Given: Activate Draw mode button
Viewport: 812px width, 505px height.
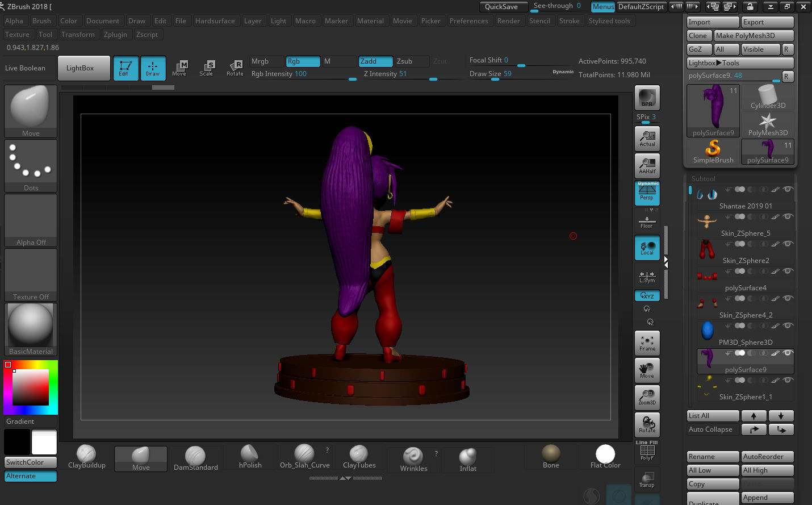Looking at the screenshot, I should (153, 68).
